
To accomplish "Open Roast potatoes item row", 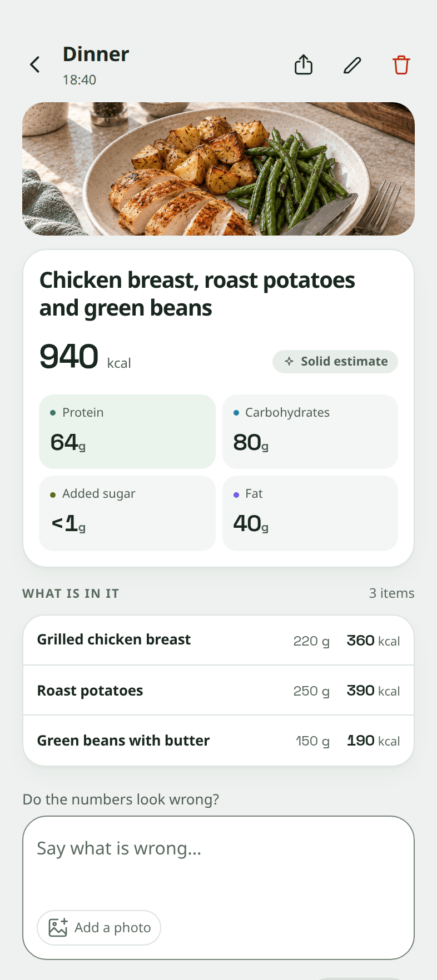I will pos(218,690).
